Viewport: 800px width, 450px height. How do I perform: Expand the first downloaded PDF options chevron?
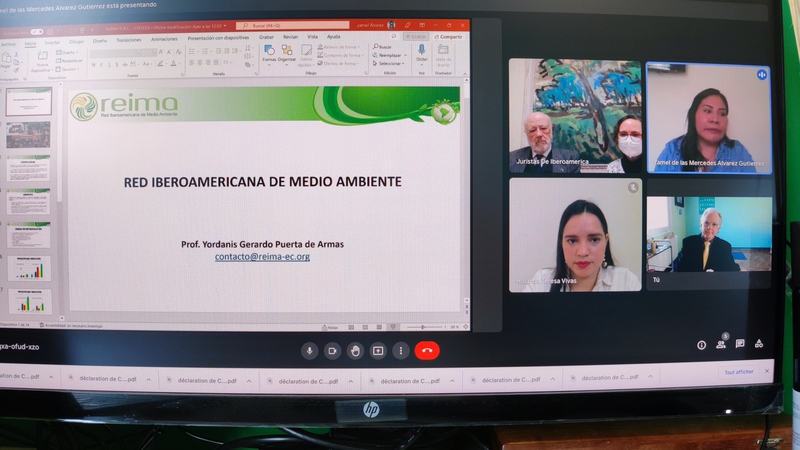coord(48,380)
